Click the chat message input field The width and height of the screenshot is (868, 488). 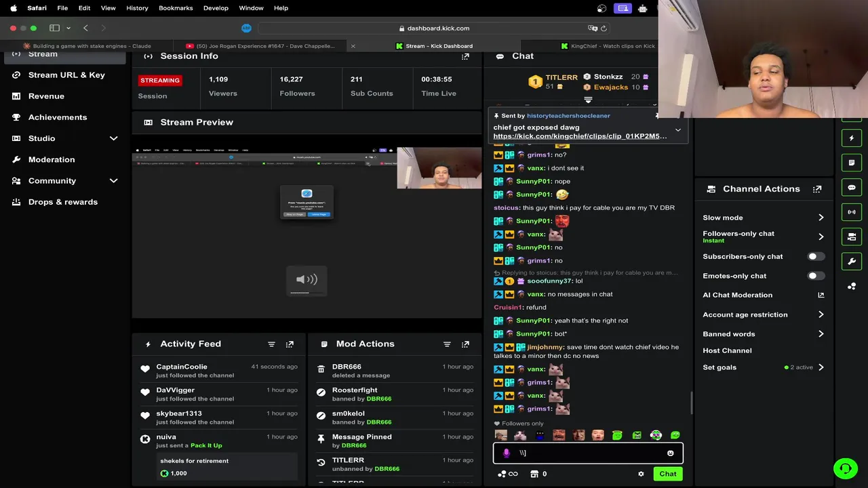click(588, 453)
